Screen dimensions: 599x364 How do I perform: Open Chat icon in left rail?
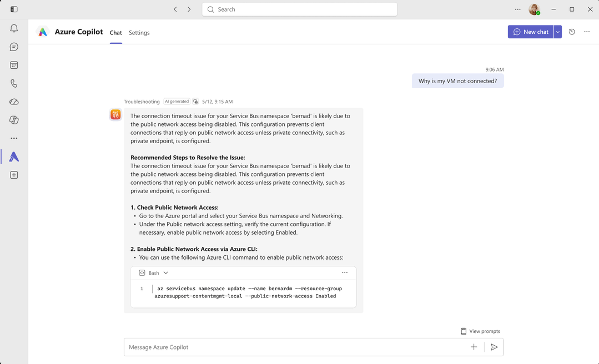[14, 47]
